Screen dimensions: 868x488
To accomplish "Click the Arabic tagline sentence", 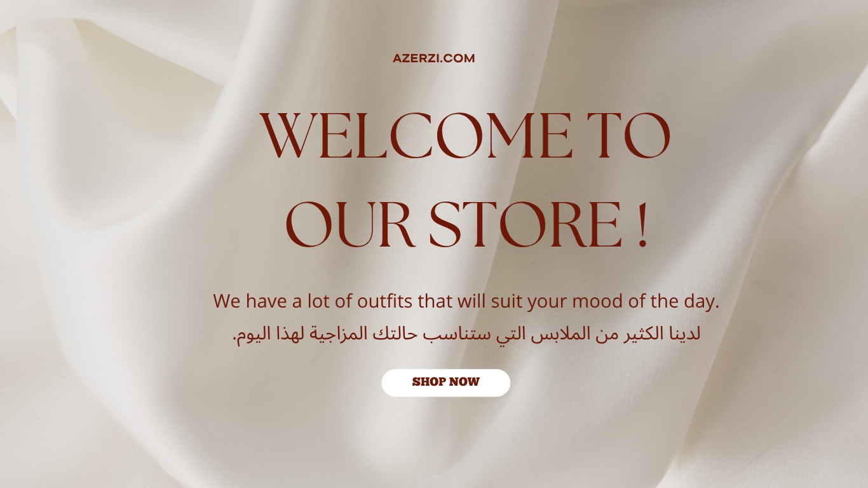I will point(466,334).
